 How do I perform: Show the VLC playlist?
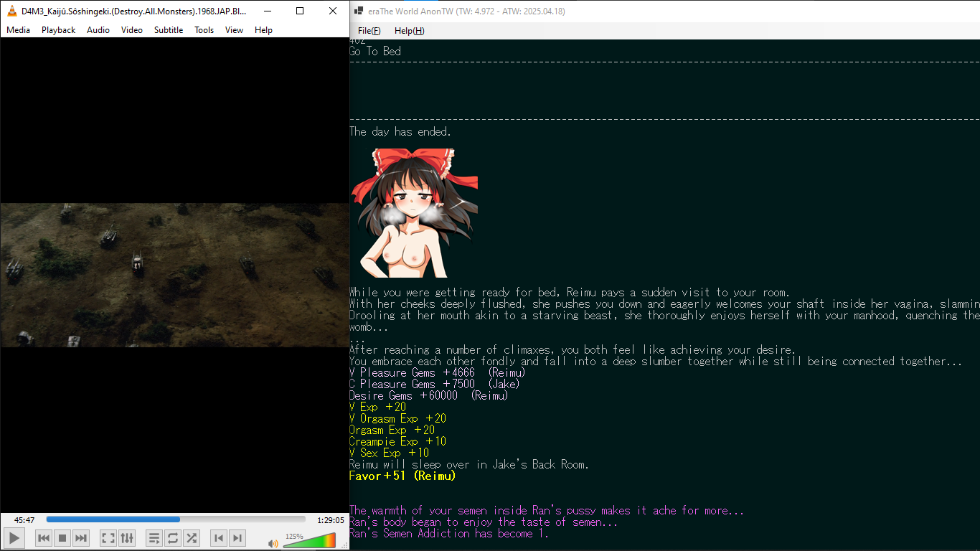[x=154, y=538]
